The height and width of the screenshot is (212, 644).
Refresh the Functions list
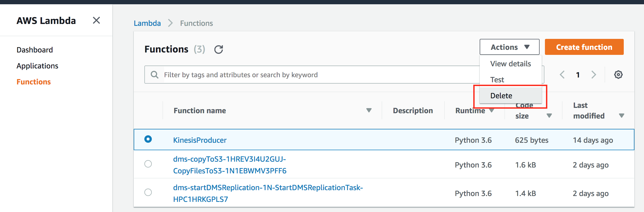click(219, 49)
